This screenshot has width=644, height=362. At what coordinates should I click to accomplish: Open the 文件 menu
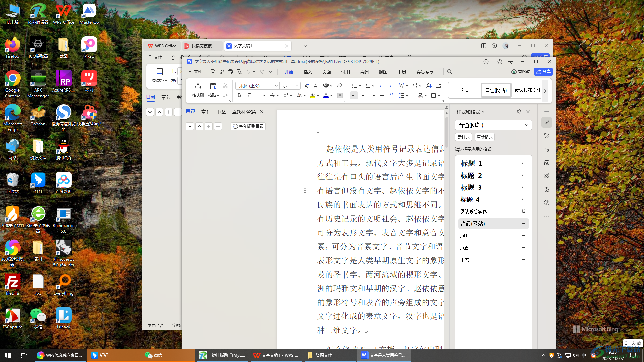pyautogui.click(x=195, y=72)
